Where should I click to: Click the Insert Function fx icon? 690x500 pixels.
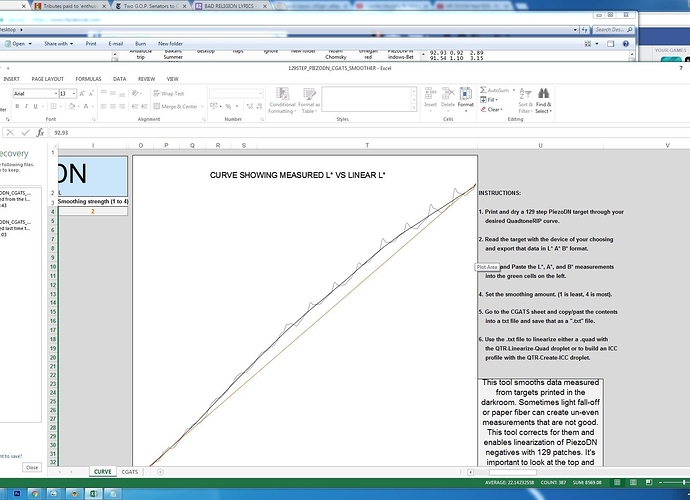click(x=40, y=132)
